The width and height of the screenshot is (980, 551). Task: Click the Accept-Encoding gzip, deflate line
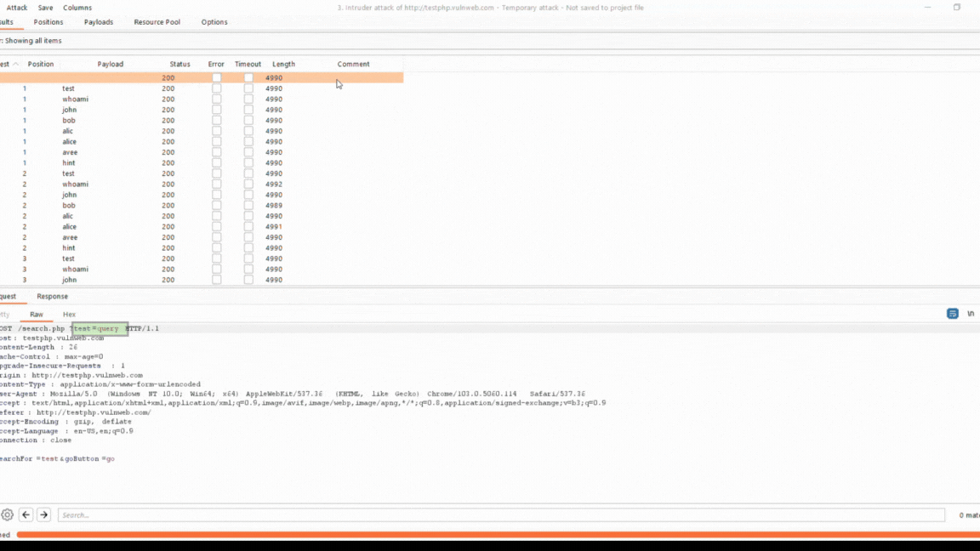coord(66,422)
